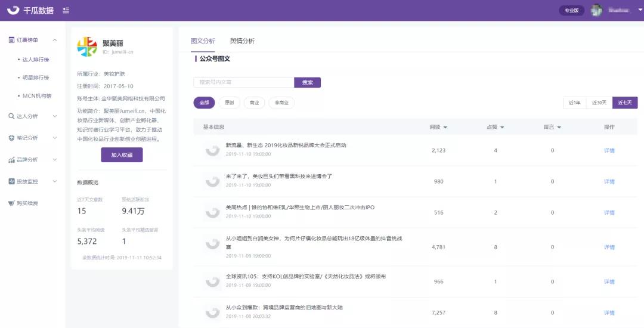Open 详情 for the 全球资讯105 article
Viewport: 644px width, 328px height.
pyautogui.click(x=609, y=281)
